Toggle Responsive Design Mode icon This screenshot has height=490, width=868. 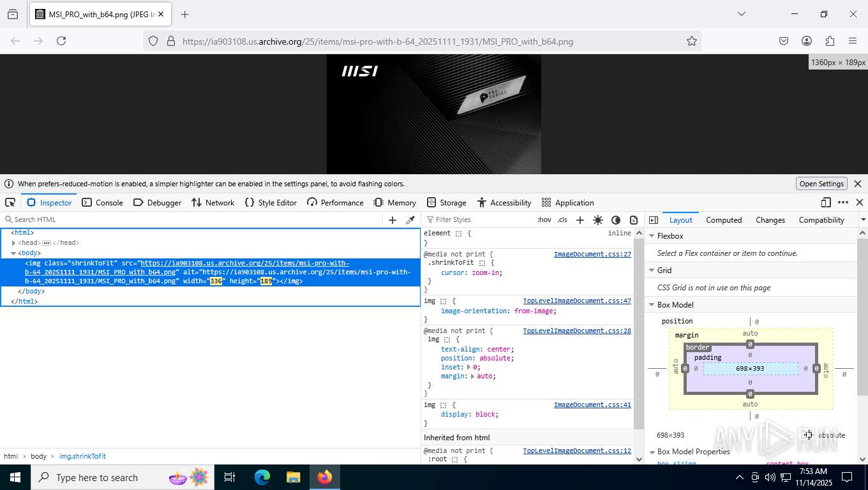[826, 202]
